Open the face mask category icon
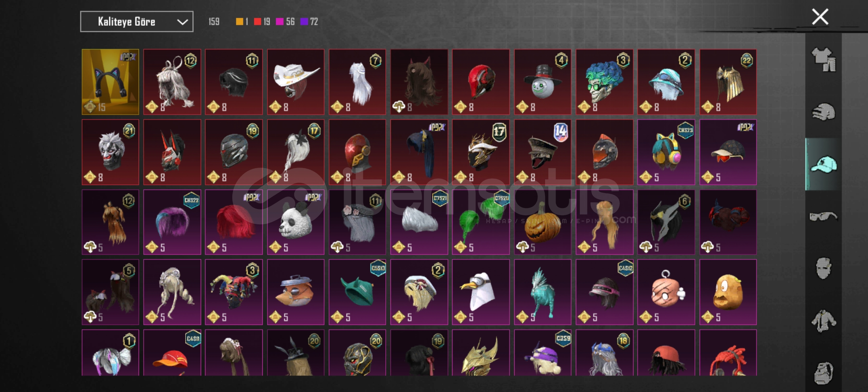The height and width of the screenshot is (392, 868). tap(823, 269)
